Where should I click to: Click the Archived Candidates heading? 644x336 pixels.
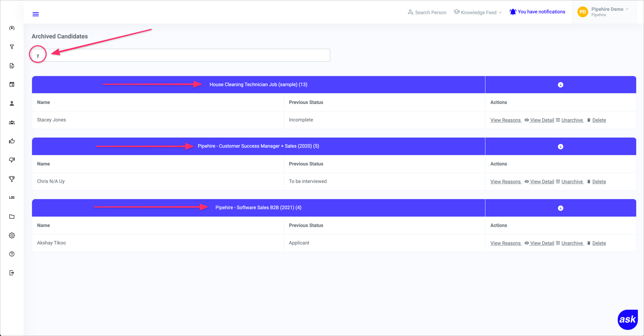pyautogui.click(x=60, y=36)
